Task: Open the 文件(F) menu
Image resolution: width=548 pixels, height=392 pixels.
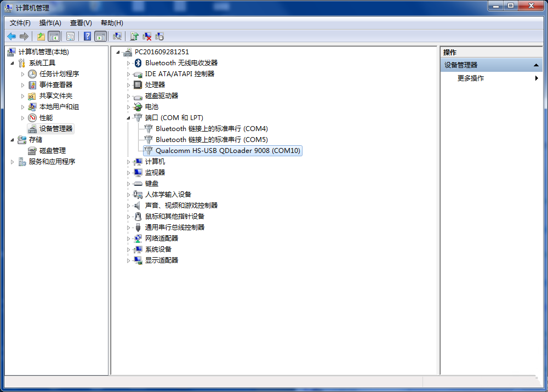Action: pyautogui.click(x=20, y=23)
